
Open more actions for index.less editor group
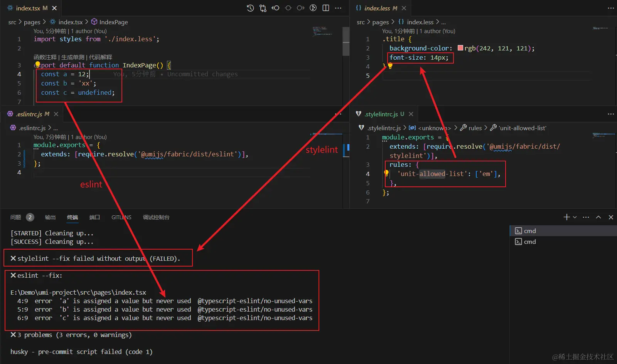pos(611,8)
